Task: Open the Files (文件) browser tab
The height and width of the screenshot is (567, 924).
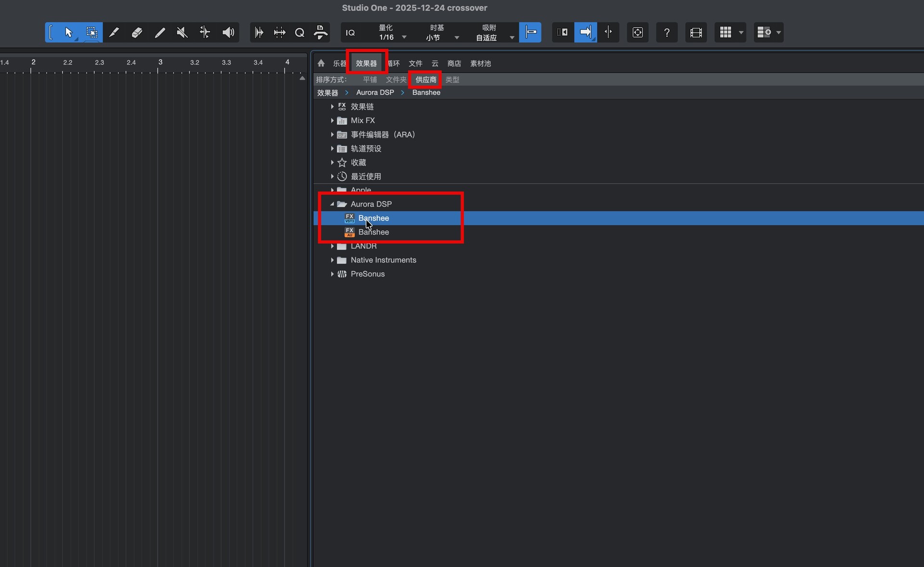Action: coord(415,63)
